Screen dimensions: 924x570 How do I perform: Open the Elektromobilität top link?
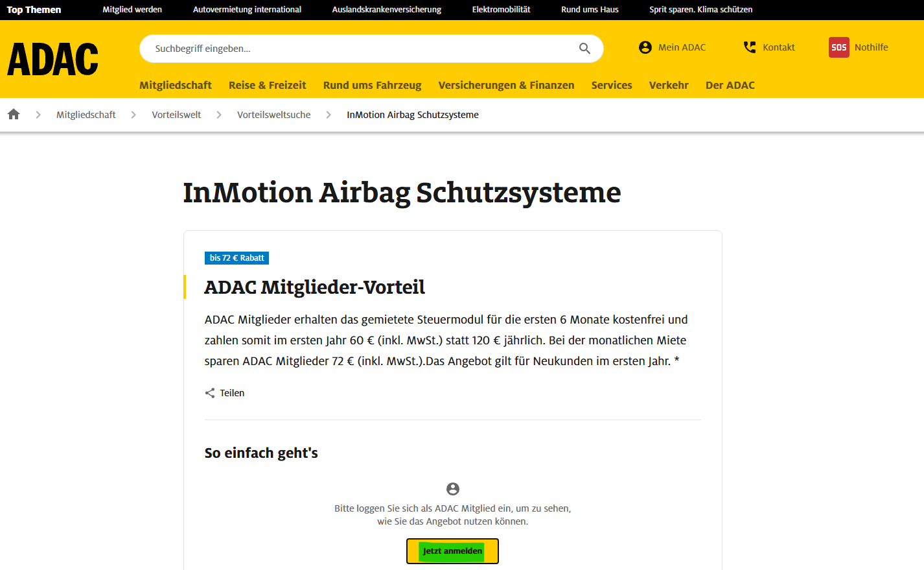tap(501, 10)
